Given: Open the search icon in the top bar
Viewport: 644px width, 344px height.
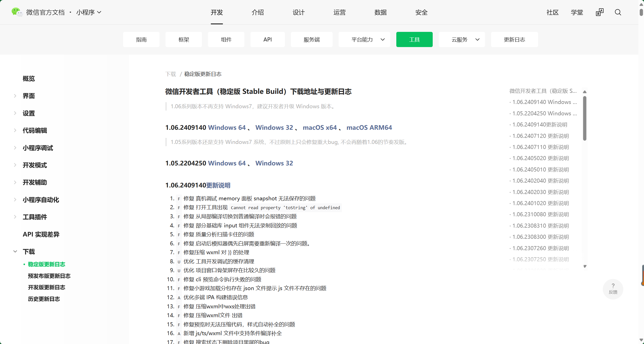Looking at the screenshot, I should point(618,12).
